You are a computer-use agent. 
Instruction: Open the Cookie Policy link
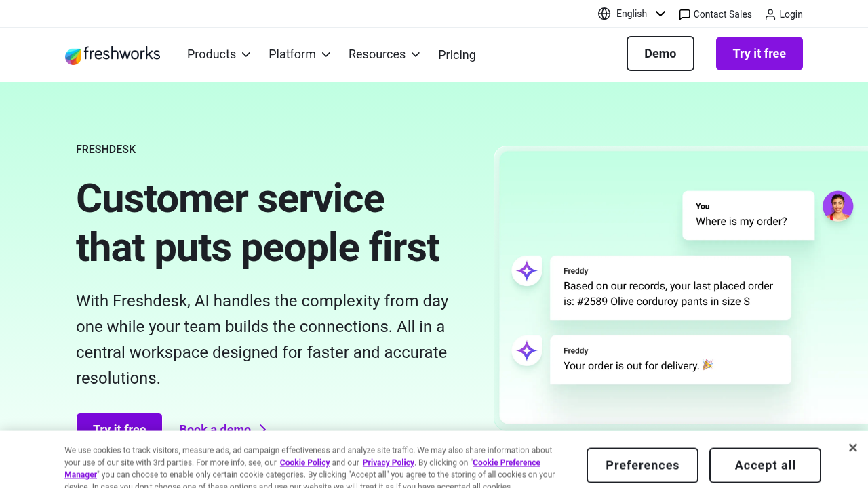pos(304,462)
